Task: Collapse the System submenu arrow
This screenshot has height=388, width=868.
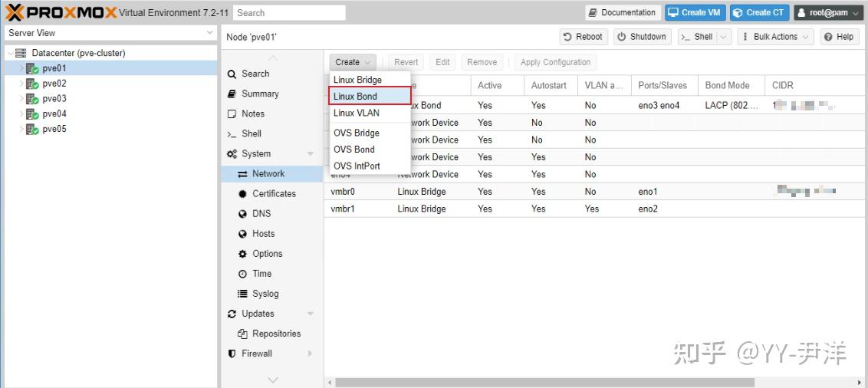Action: 310,154
